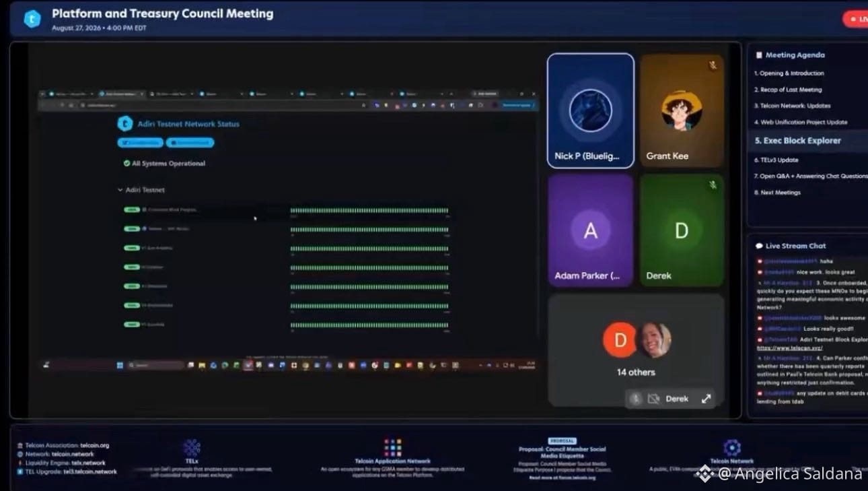Click the Platform and Treasury Council Meeting title

[x=163, y=14]
